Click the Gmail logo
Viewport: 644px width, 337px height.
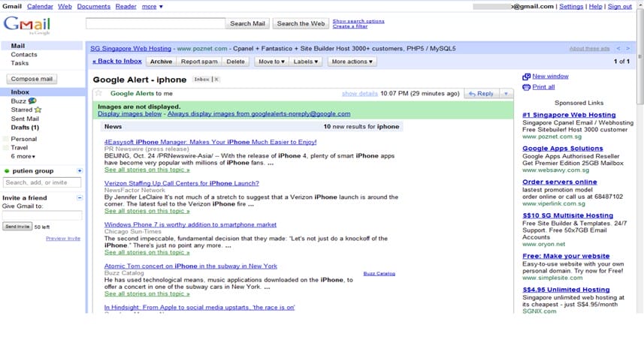point(27,25)
